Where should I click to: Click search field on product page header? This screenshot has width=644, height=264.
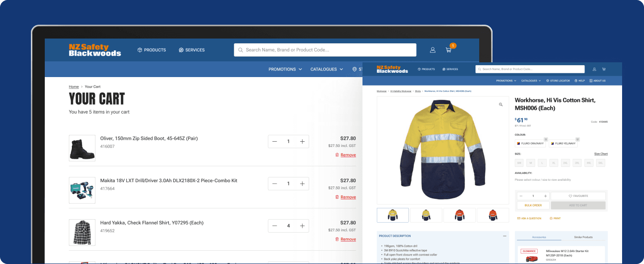point(530,69)
